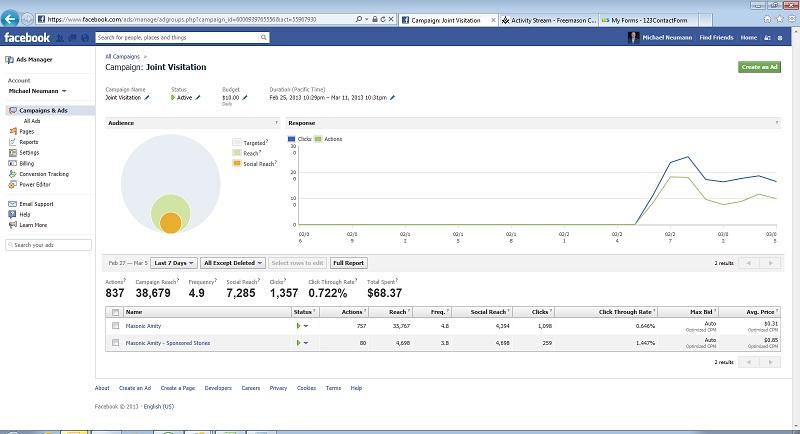The image size is (800, 434).
Task: Switch to My Forms - 123ContactForm tab
Action: (648, 20)
